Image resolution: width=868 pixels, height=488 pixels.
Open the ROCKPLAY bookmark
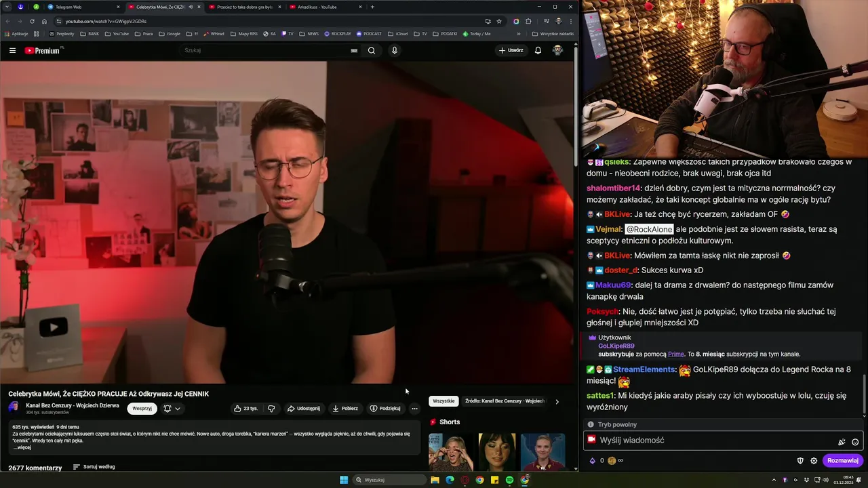[x=338, y=33]
